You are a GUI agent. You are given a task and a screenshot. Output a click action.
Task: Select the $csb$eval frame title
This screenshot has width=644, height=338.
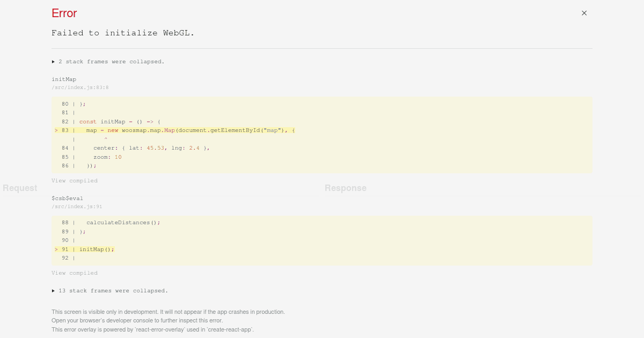[67, 199]
